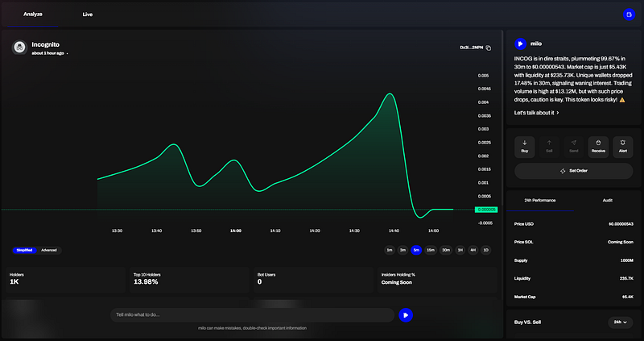Click the Buy arrow icon button
Image resolution: width=644 pixels, height=341 pixels.
coord(525,146)
